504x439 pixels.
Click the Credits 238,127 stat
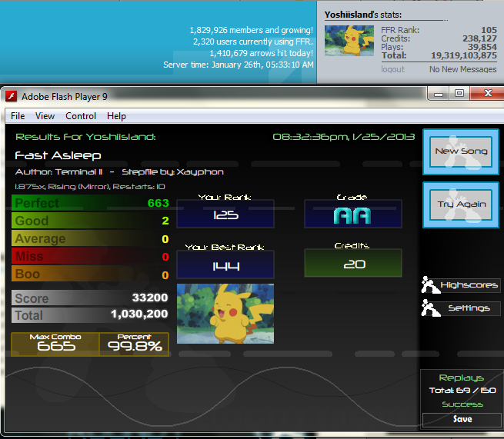pos(439,38)
